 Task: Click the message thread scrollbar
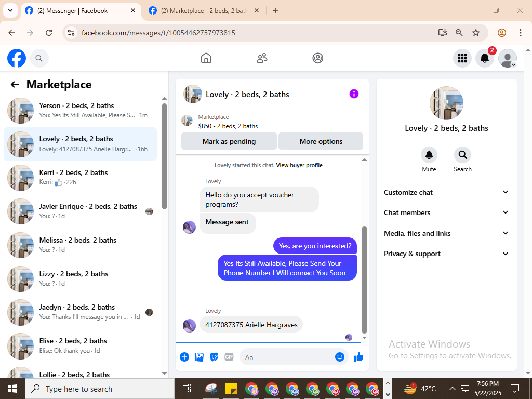point(364,280)
